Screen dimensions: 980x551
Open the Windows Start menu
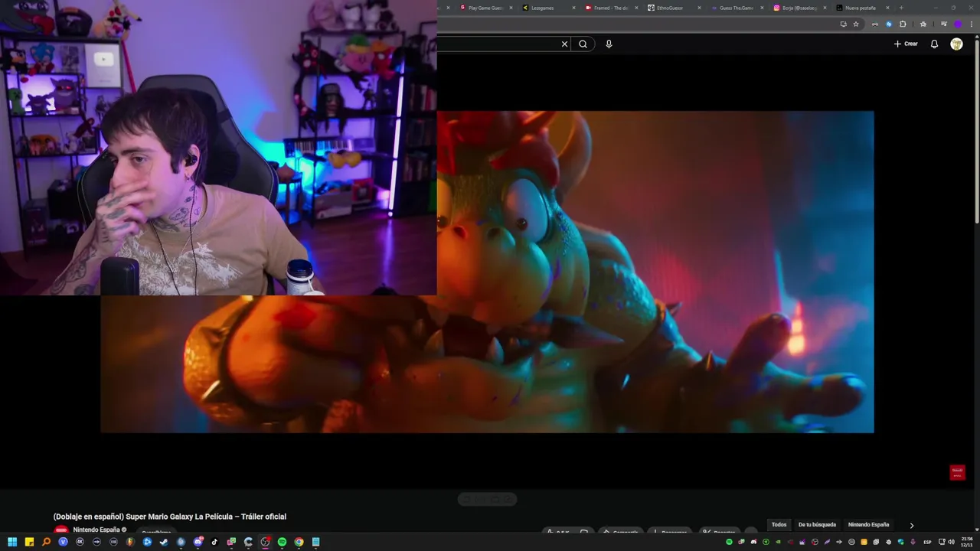tap(12, 542)
